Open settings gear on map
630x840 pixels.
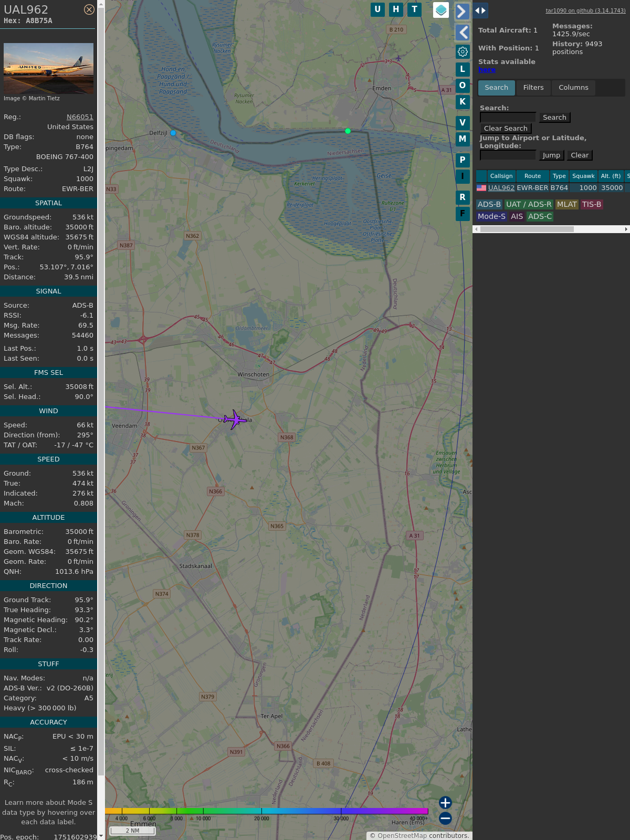[463, 51]
